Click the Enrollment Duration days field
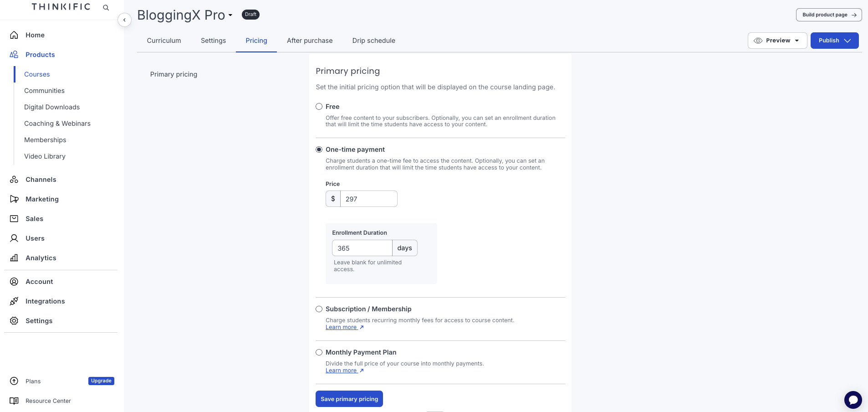Screen dimensions: 868x412 tap(362, 248)
